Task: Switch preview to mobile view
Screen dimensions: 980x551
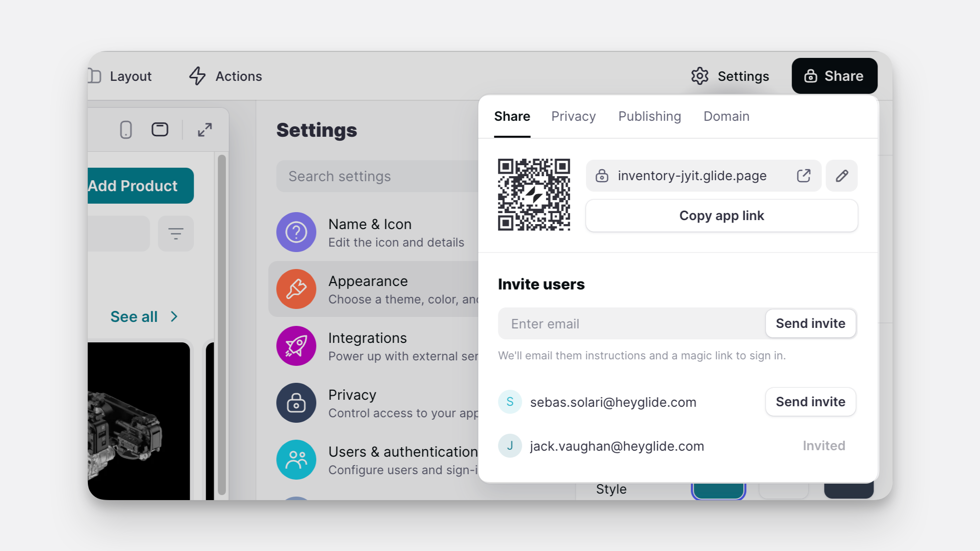Action: [x=126, y=129]
